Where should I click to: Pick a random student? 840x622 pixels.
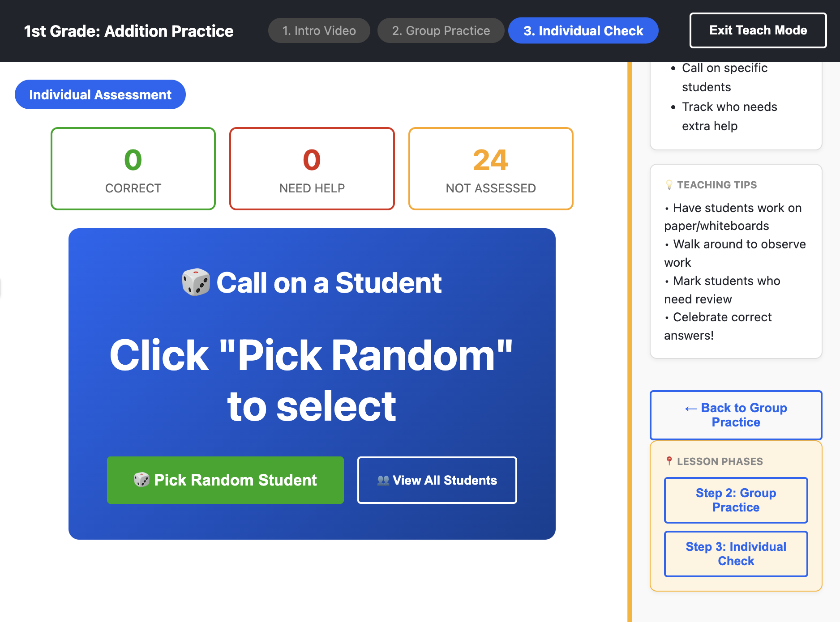[x=225, y=480]
